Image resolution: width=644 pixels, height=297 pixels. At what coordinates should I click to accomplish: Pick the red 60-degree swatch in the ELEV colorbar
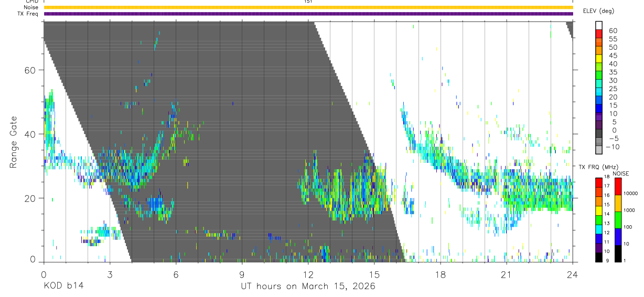[599, 34]
